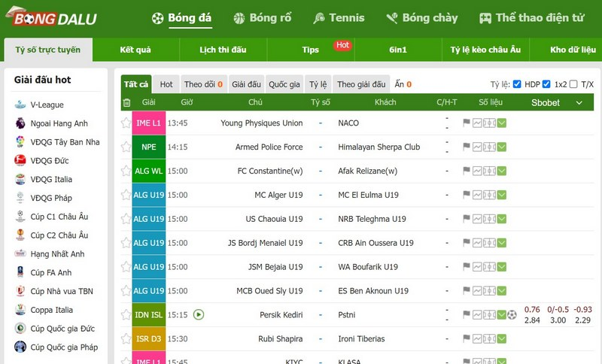
Task: Enable the T/X odds checkbox
Action: point(573,84)
